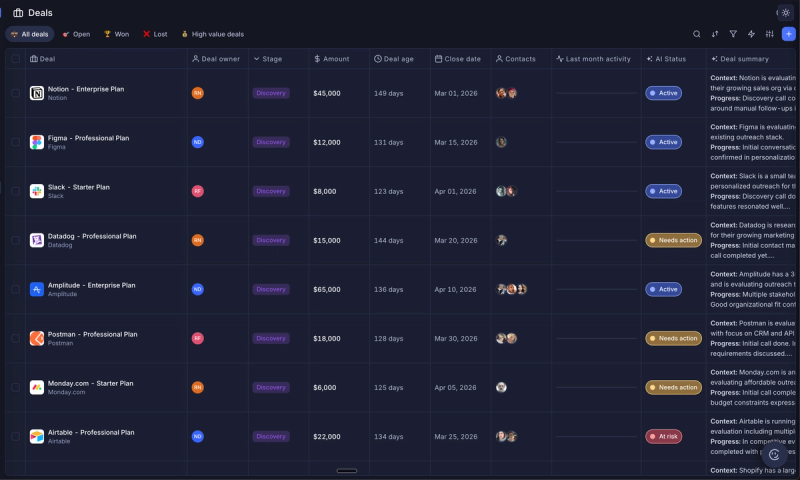This screenshot has width=800, height=480.
Task: Switch to the Lost tab
Action: (155, 34)
